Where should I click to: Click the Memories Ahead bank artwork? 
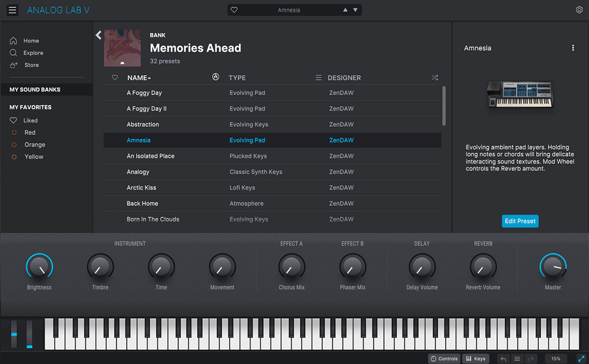click(x=123, y=48)
